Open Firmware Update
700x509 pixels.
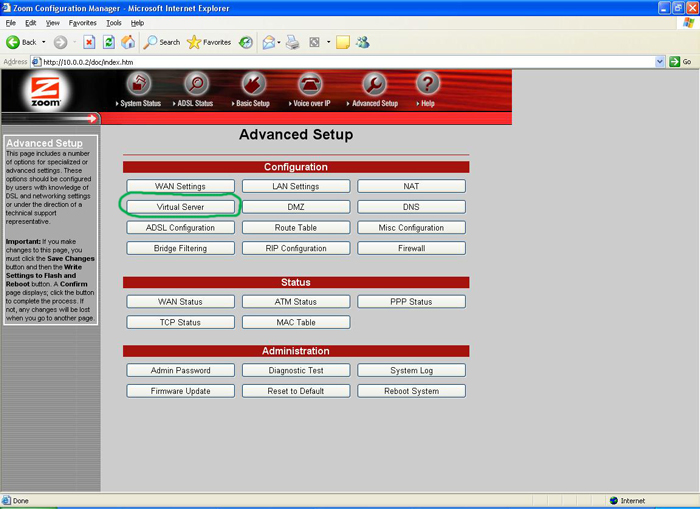point(180,391)
